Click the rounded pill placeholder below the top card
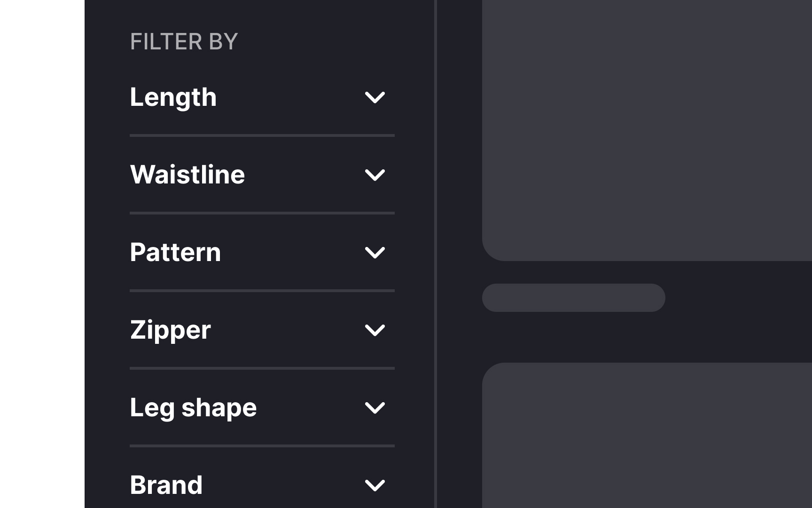This screenshot has width=812, height=508. (x=573, y=297)
